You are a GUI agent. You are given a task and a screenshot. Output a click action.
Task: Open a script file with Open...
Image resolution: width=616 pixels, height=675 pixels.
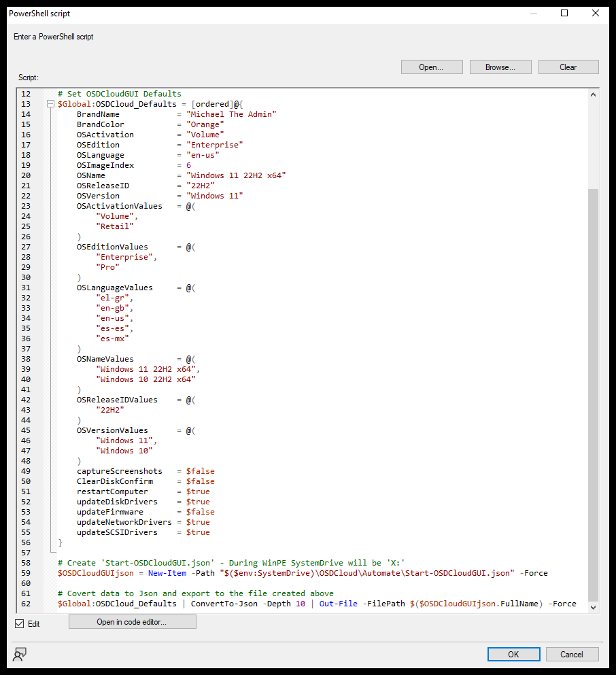(x=432, y=67)
